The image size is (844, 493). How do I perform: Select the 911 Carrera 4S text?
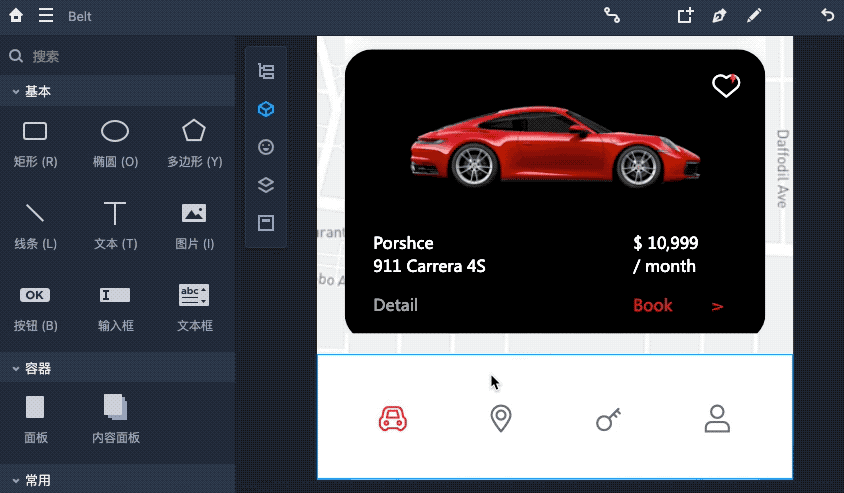click(x=429, y=266)
